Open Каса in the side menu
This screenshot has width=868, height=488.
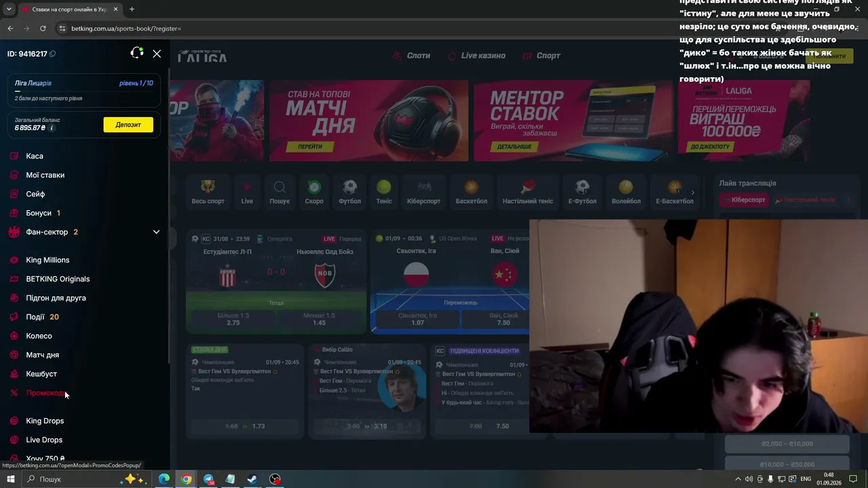35,156
